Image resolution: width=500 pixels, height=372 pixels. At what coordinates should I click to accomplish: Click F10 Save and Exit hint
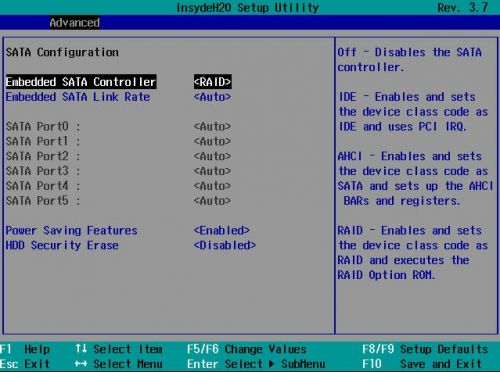click(x=422, y=364)
